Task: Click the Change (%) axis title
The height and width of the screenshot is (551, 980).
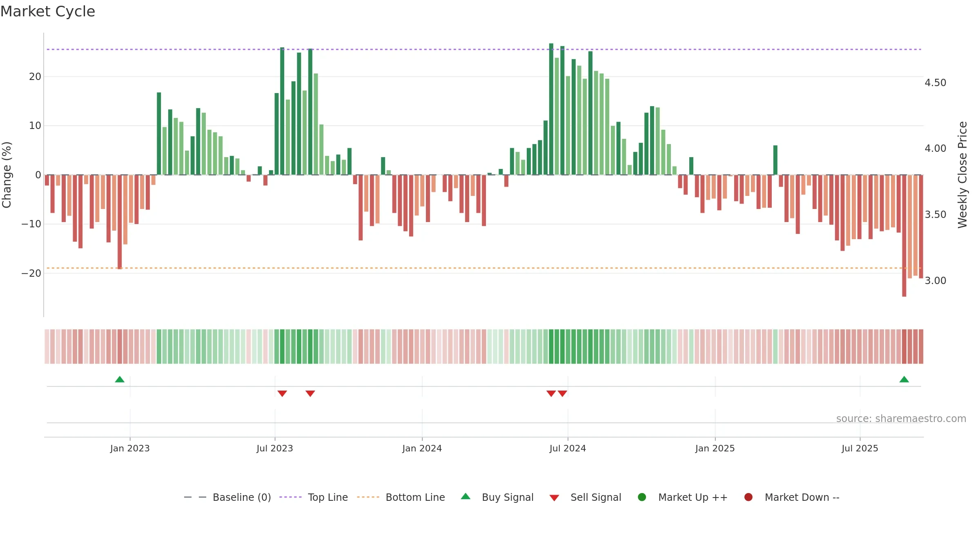Action: click(7, 175)
